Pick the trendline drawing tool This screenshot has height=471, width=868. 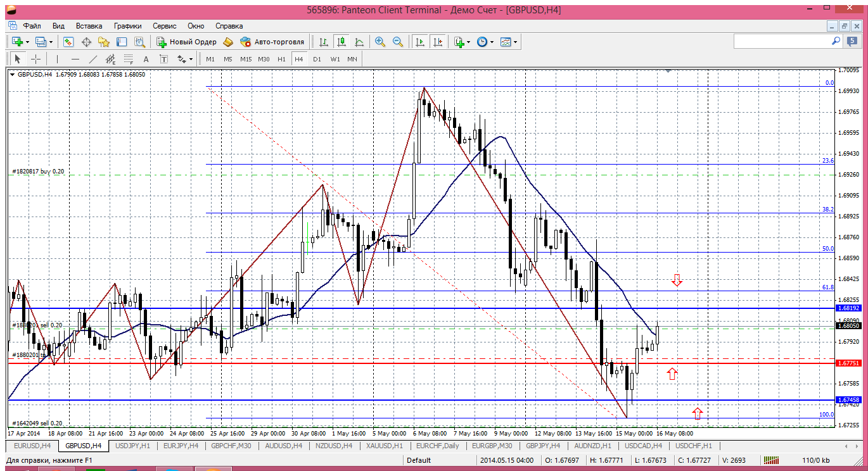pos(93,59)
